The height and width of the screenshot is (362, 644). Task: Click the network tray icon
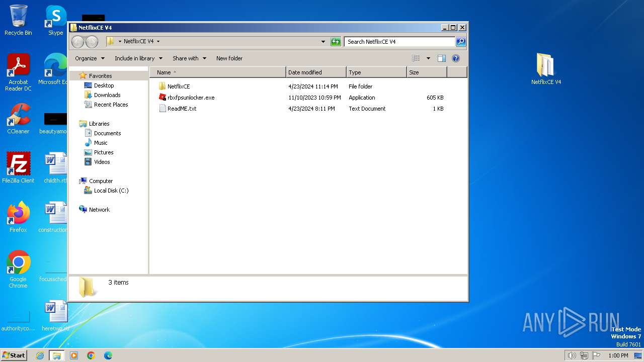point(584,355)
